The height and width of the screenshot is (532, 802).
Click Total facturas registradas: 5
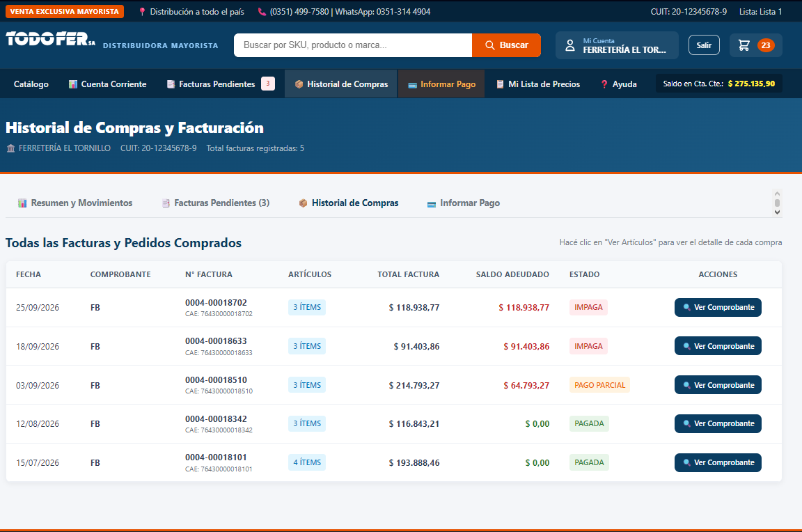click(x=255, y=148)
